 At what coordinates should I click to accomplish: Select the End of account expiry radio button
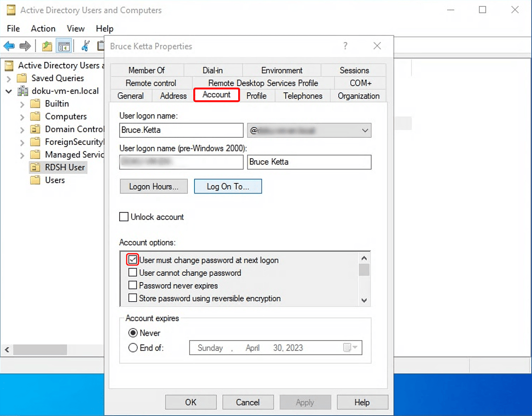point(133,348)
